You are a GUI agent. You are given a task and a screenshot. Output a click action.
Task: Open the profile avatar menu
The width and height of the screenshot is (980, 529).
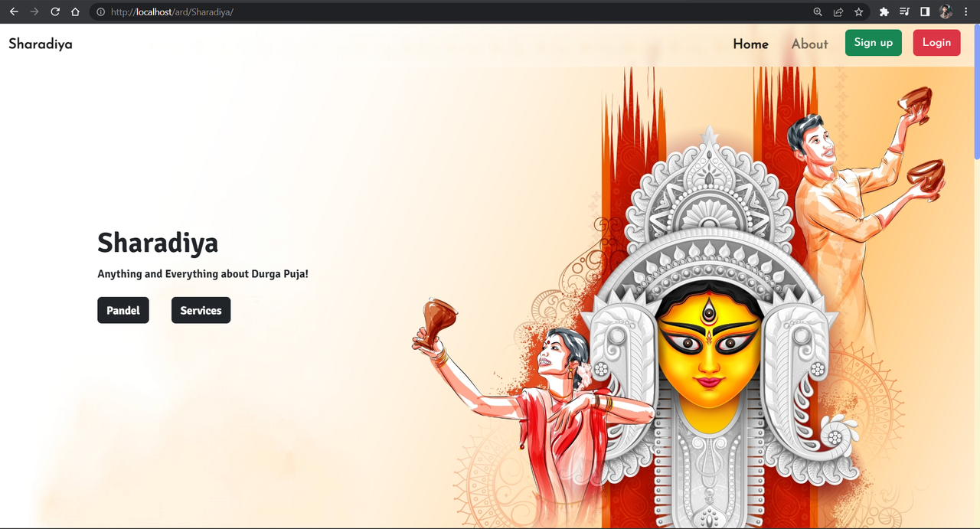(946, 12)
